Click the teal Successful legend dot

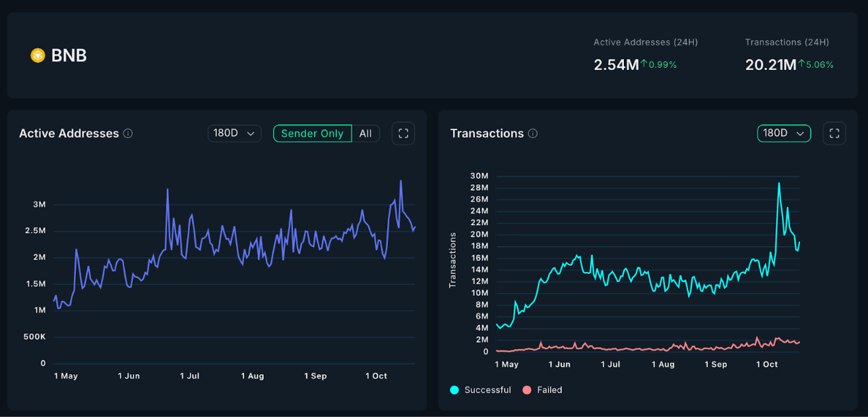pyautogui.click(x=454, y=390)
